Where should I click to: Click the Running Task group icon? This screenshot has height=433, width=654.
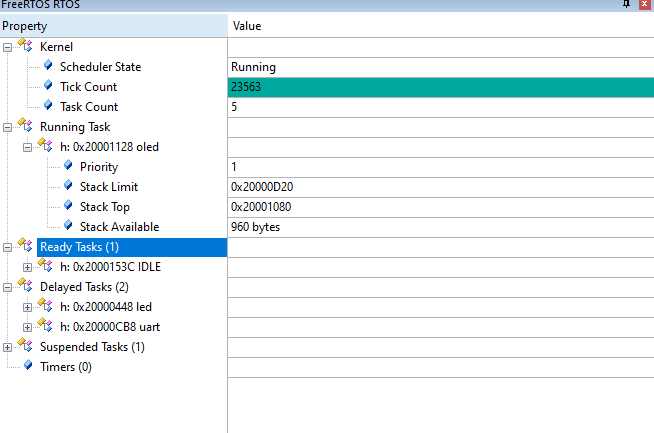[25, 125]
